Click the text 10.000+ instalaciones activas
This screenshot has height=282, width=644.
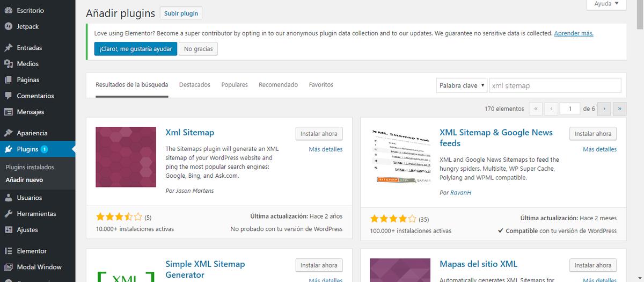[135, 229]
